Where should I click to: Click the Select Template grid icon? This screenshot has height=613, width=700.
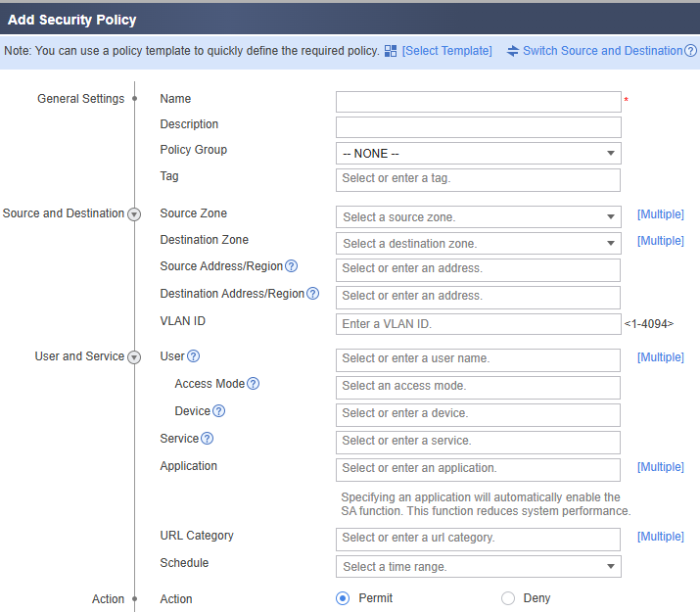coord(391,51)
